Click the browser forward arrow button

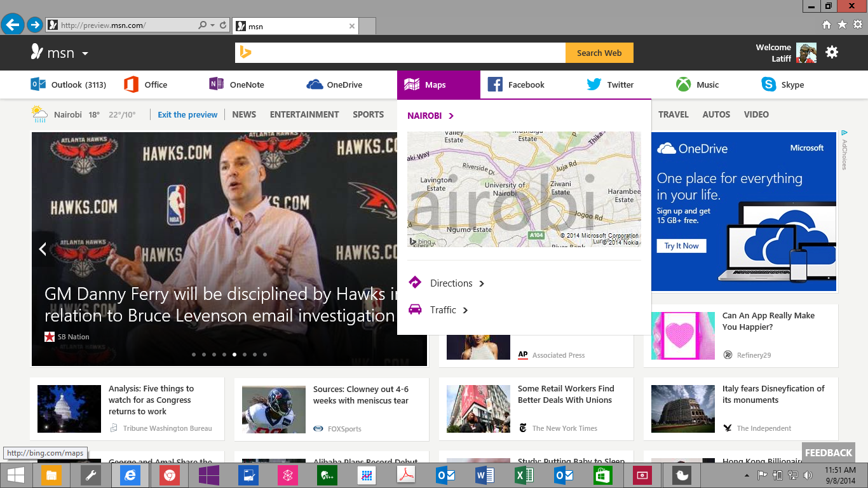[35, 25]
